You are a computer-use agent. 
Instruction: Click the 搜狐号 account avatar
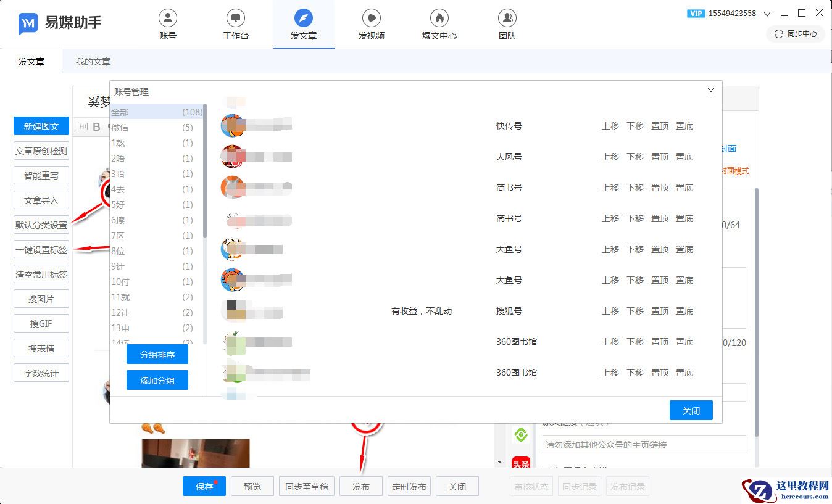tap(233, 311)
